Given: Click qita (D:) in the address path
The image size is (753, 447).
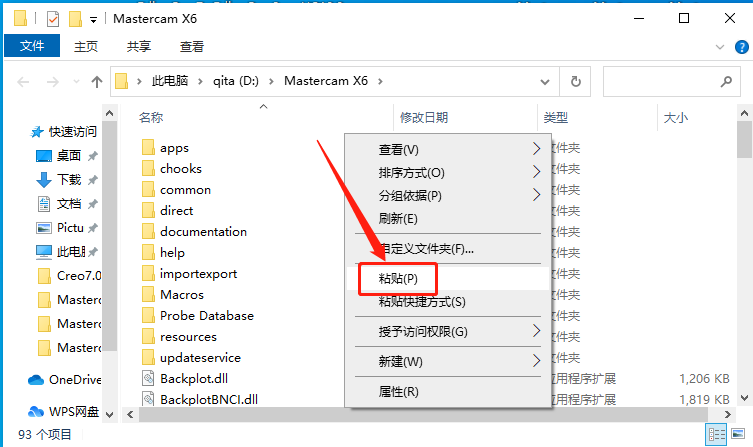Looking at the screenshot, I should [x=236, y=81].
